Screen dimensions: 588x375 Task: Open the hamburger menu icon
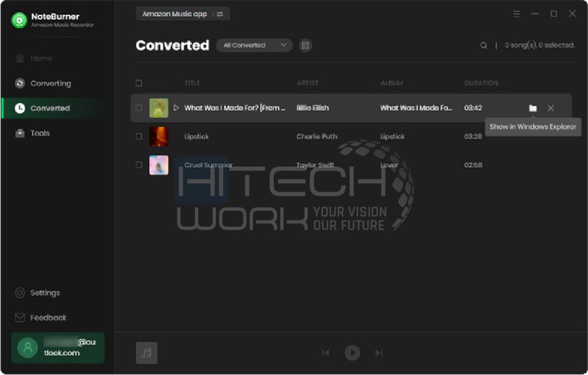click(516, 14)
